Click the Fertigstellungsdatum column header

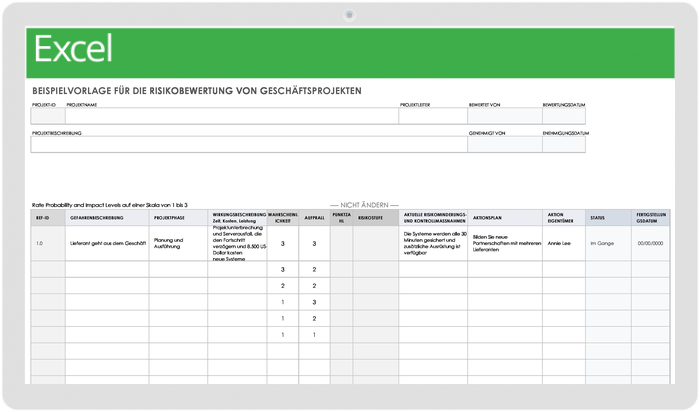(650, 218)
